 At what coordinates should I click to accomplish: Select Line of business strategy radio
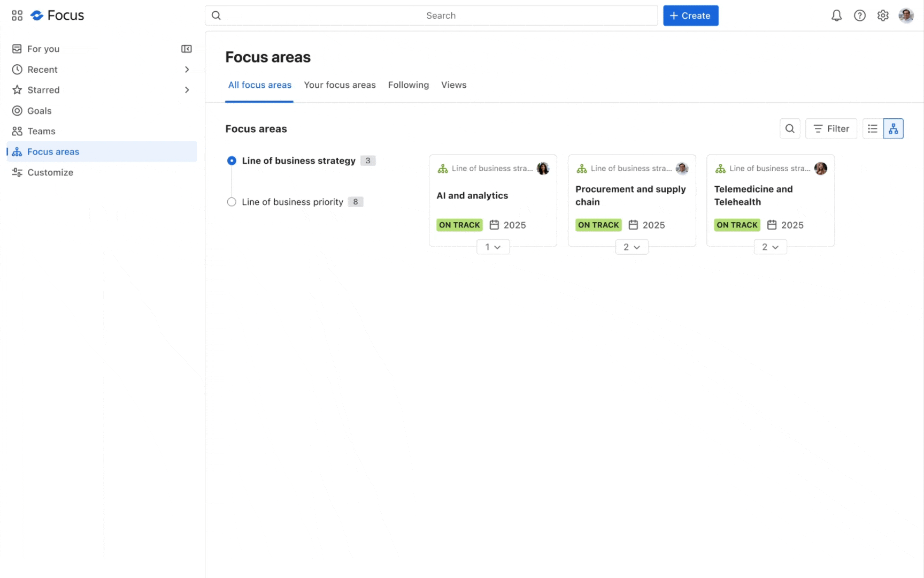coord(232,161)
